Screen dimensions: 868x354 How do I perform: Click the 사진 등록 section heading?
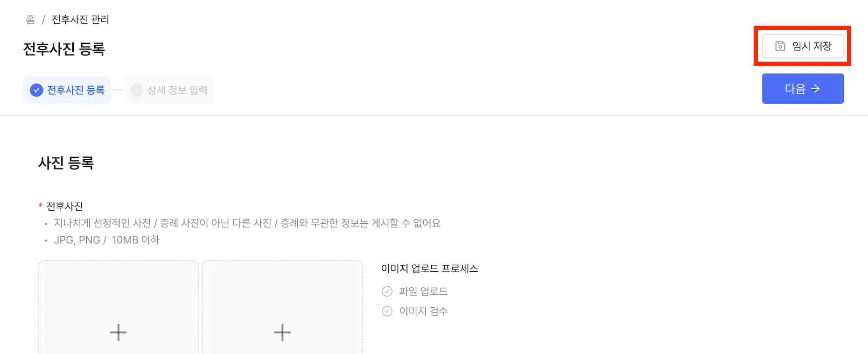(66, 163)
